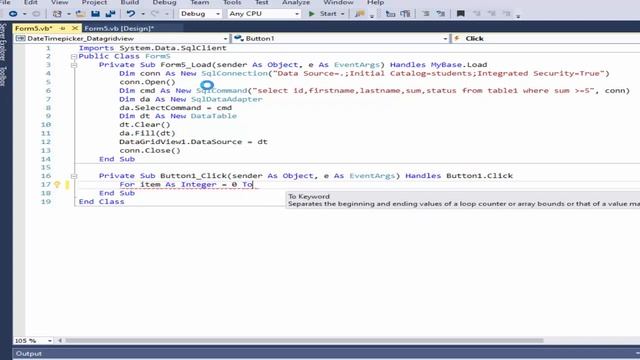The width and height of the screenshot is (640, 360).
Task: Click the Comment Out selected lines icon
Action: (x=426, y=14)
